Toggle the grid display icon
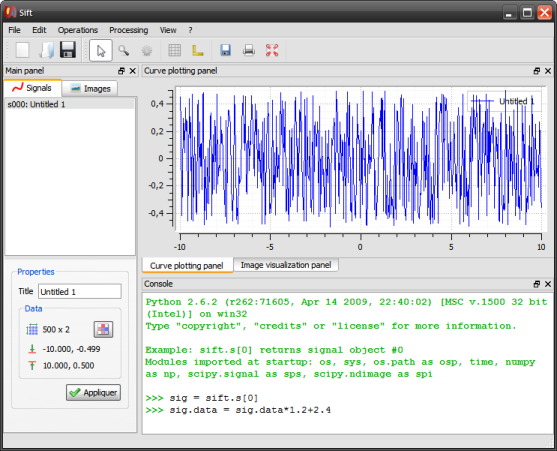This screenshot has height=451, width=557. [174, 50]
